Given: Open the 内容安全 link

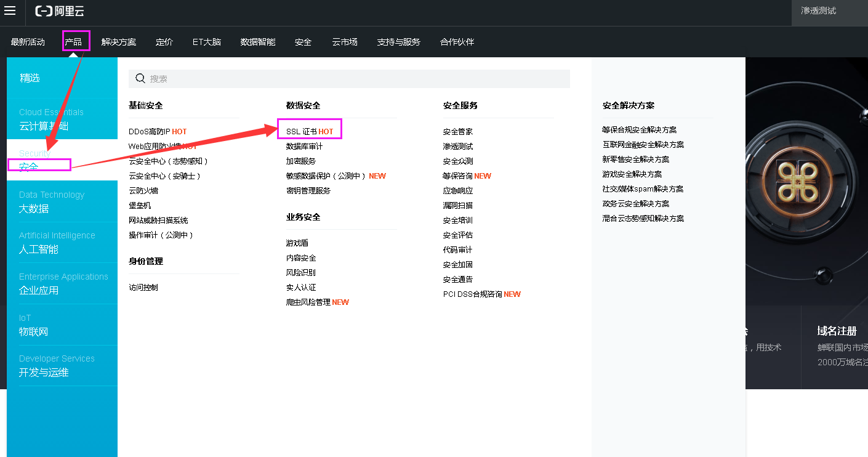Looking at the screenshot, I should tap(301, 258).
